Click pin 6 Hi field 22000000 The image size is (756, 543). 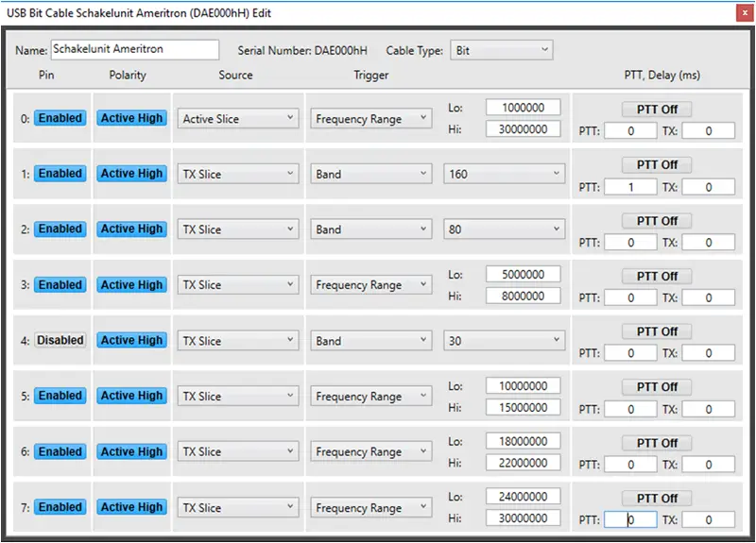click(524, 463)
